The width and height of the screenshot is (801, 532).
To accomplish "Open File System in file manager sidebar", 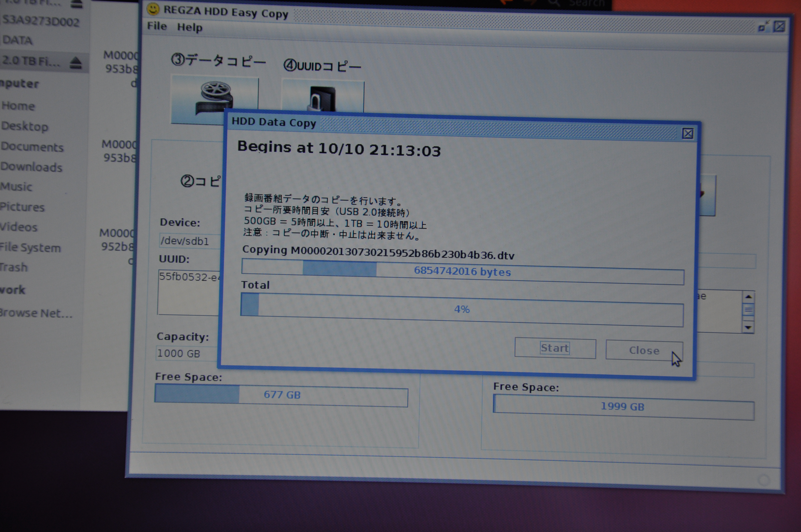I will tap(31, 247).
